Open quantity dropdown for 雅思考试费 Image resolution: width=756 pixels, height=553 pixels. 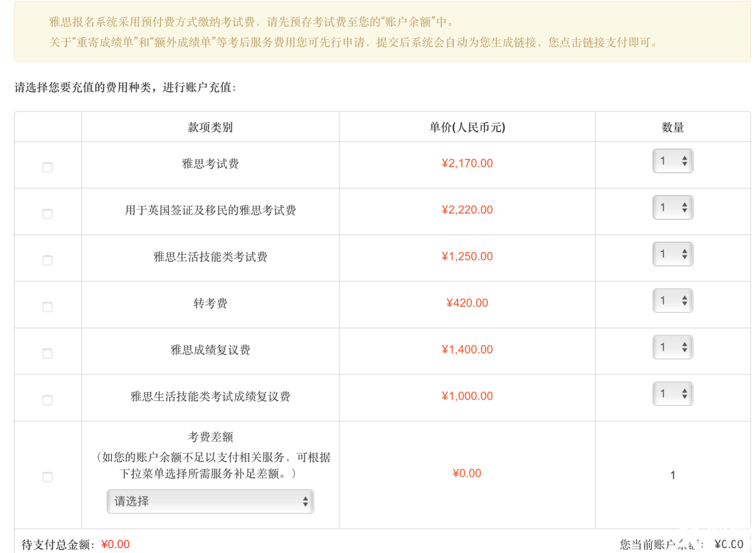tap(673, 161)
